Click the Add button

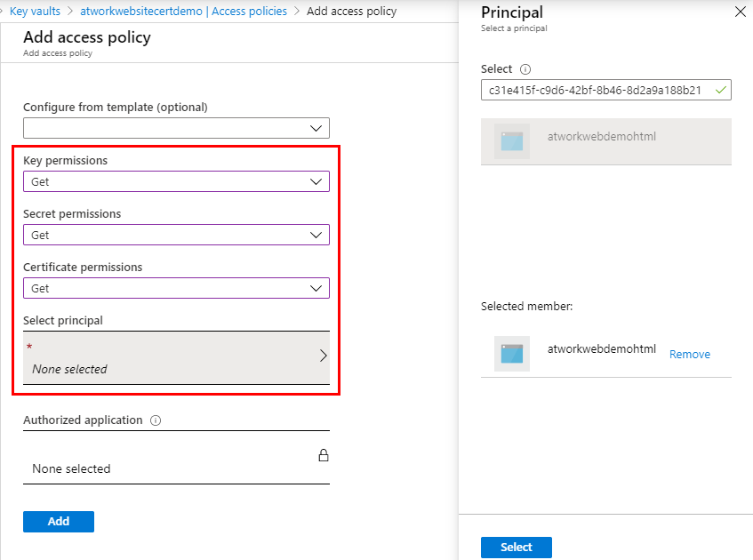(59, 522)
